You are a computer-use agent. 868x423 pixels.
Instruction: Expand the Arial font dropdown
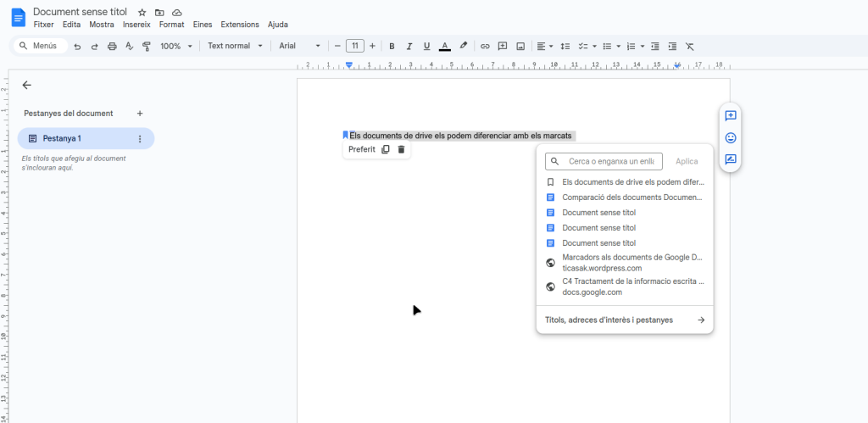pos(300,46)
